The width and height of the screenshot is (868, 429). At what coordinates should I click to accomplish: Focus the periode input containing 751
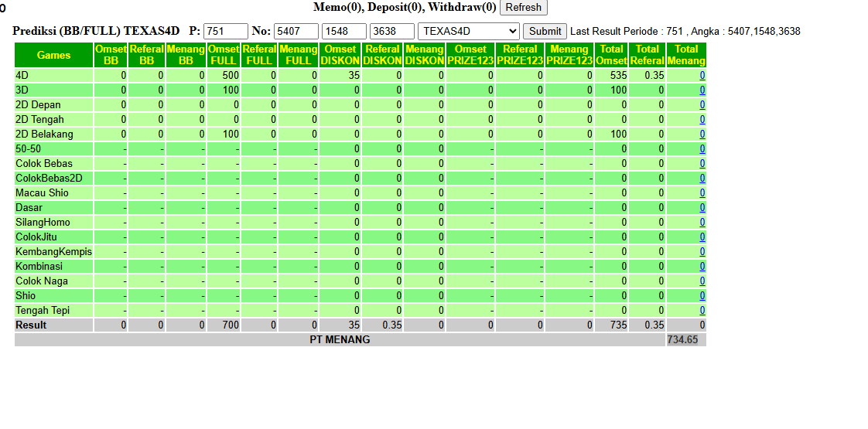[226, 32]
